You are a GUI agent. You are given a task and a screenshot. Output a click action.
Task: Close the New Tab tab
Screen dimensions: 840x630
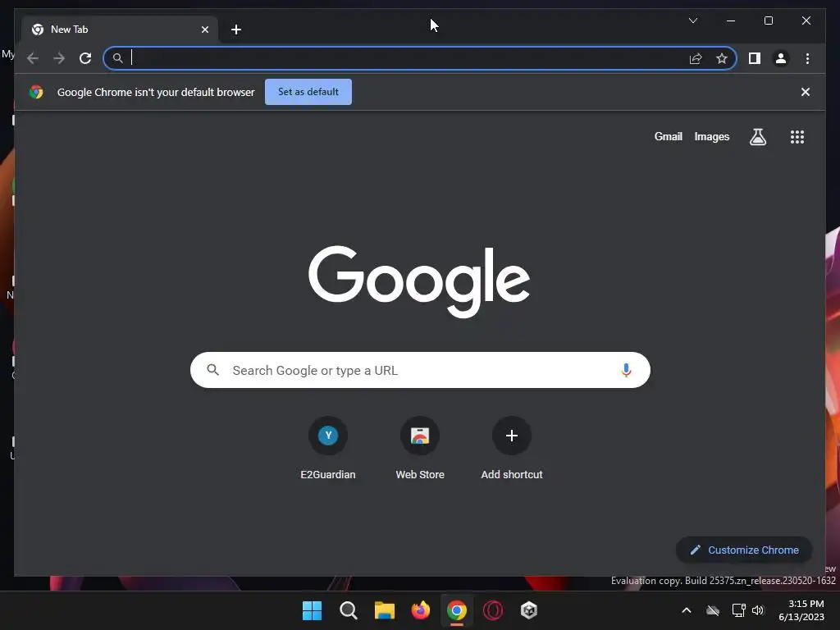pyautogui.click(x=204, y=30)
